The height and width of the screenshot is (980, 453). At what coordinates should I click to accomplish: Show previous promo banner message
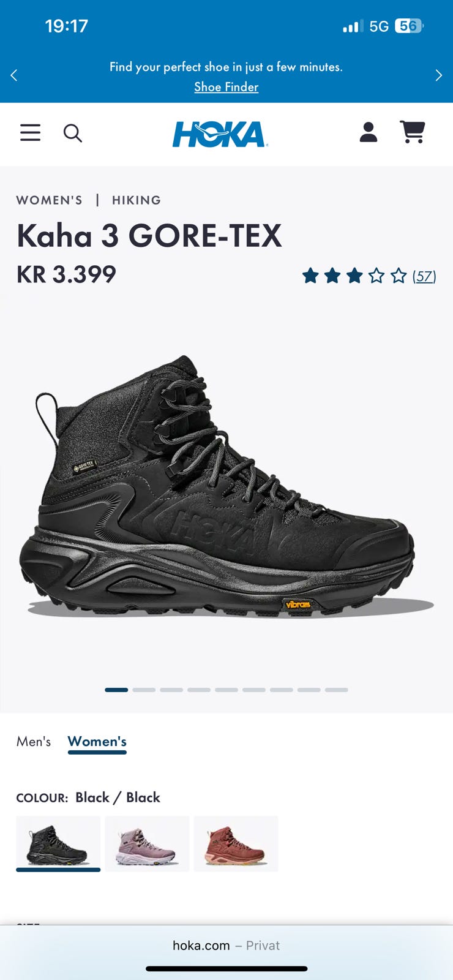13,75
